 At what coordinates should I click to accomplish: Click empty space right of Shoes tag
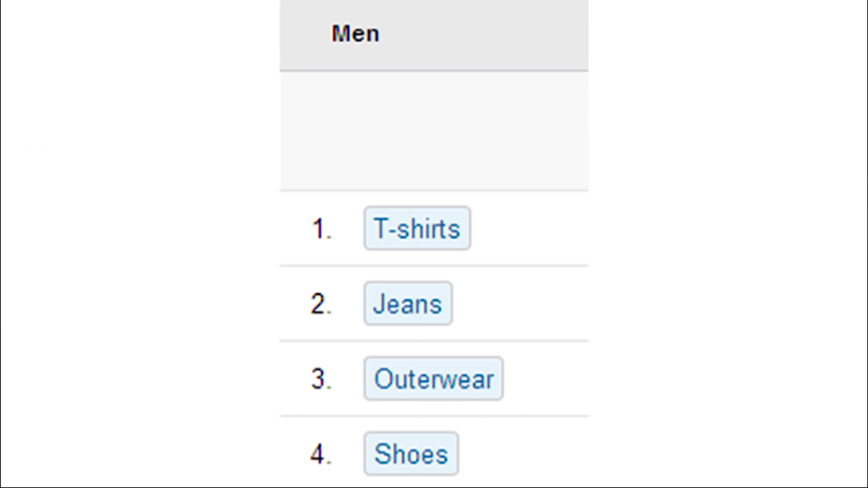click(521, 454)
